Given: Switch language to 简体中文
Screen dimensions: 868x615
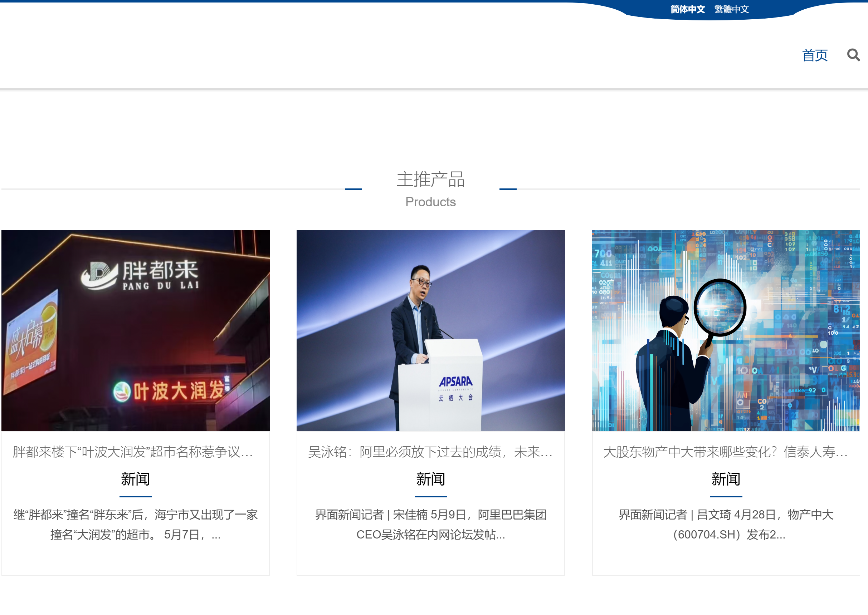Looking at the screenshot, I should coord(687,9).
